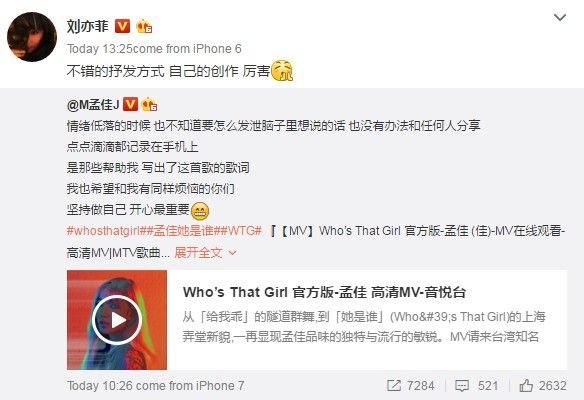Click 刘亦菲's orange verified V badge
Image resolution: width=584 pixels, height=400 pixels.
click(x=122, y=26)
